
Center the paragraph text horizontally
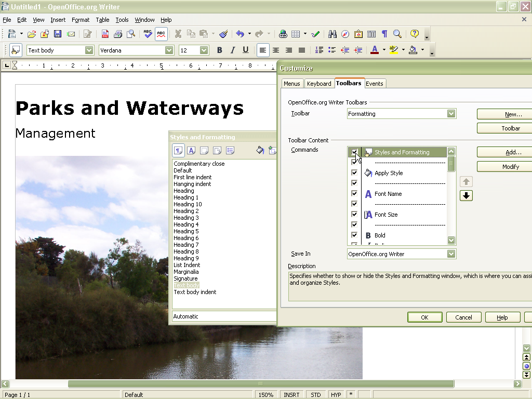coord(276,50)
